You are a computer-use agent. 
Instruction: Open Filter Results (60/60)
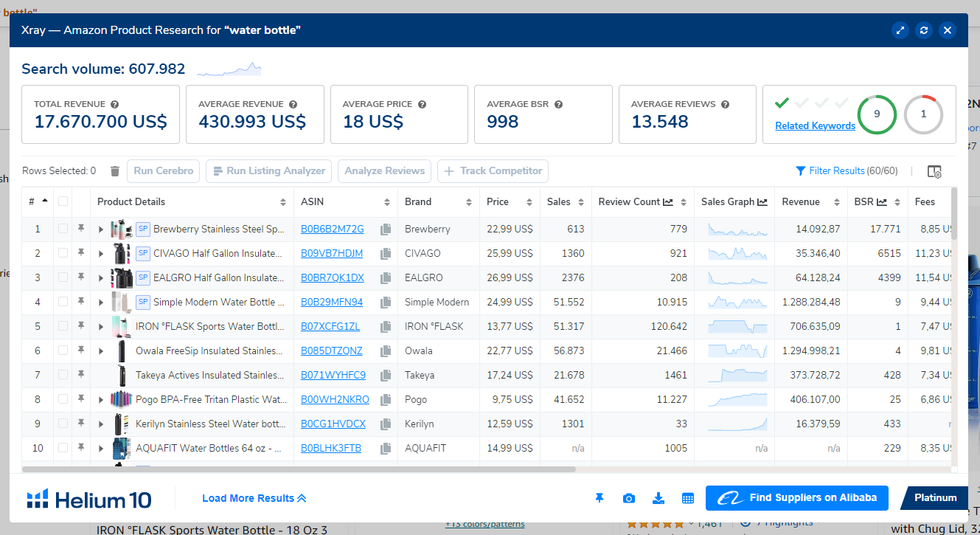[x=847, y=171]
